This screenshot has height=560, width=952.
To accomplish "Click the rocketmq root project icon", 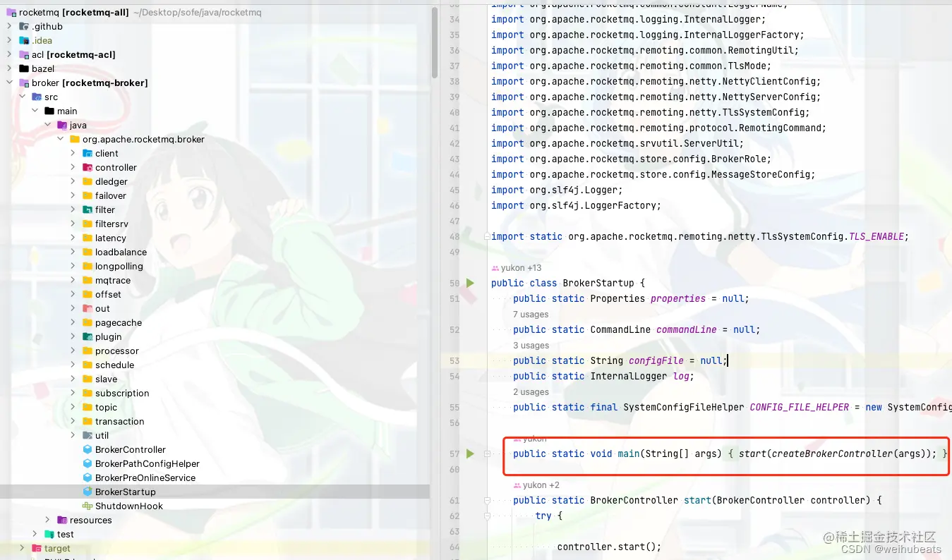I will [11, 12].
